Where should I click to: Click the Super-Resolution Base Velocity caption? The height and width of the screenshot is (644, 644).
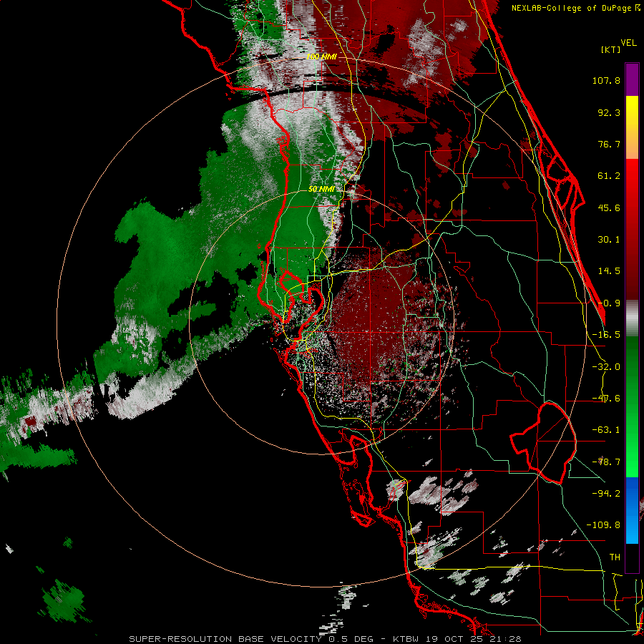(x=325, y=639)
